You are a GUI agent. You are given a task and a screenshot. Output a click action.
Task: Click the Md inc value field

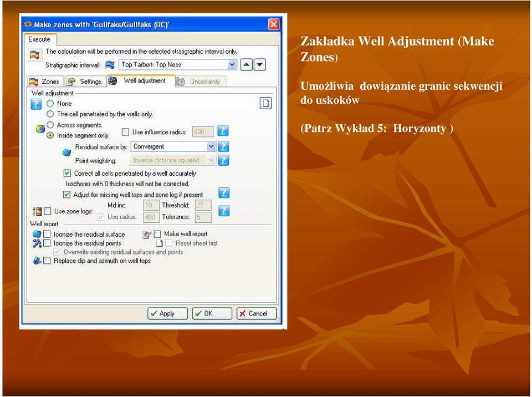[x=151, y=205]
